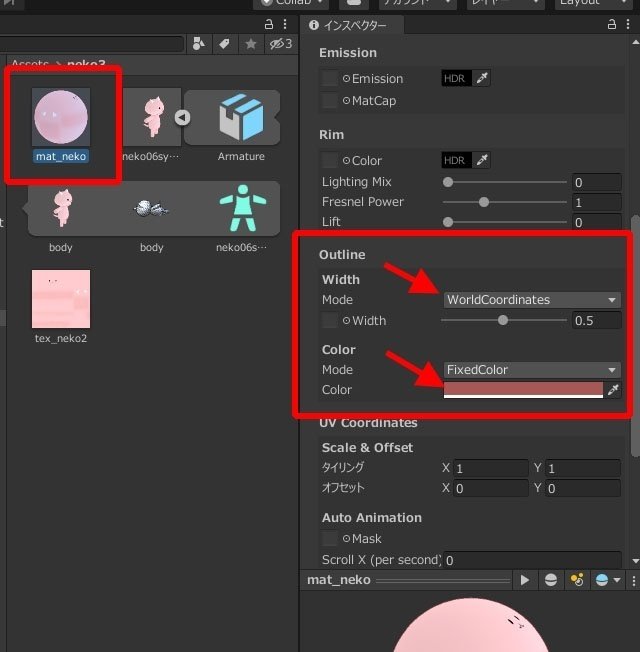Screen dimensions: 640x652
Task: Click the Fresnel Power value field
Action: tap(596, 202)
